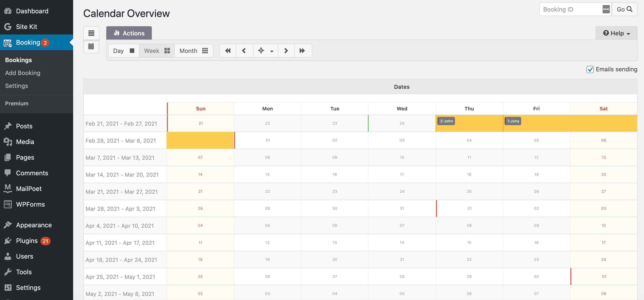Jump back with the double-left arrows

[x=228, y=51]
